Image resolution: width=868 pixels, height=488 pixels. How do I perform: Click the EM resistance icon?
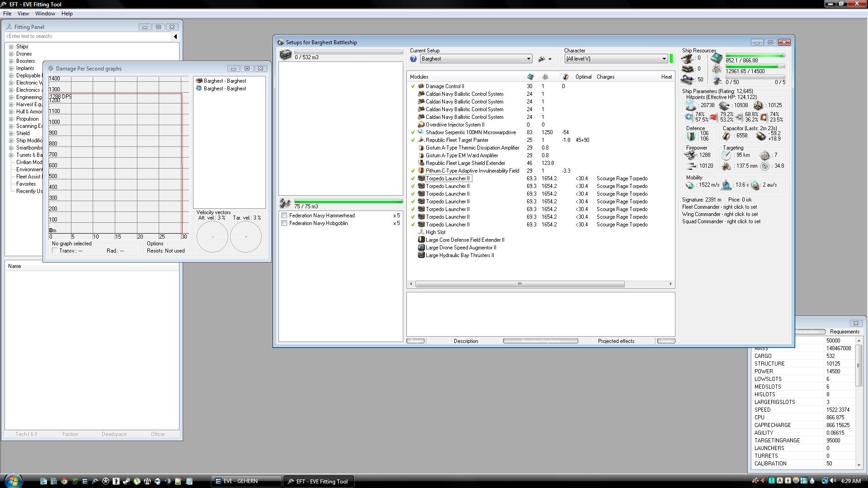pyautogui.click(x=689, y=117)
